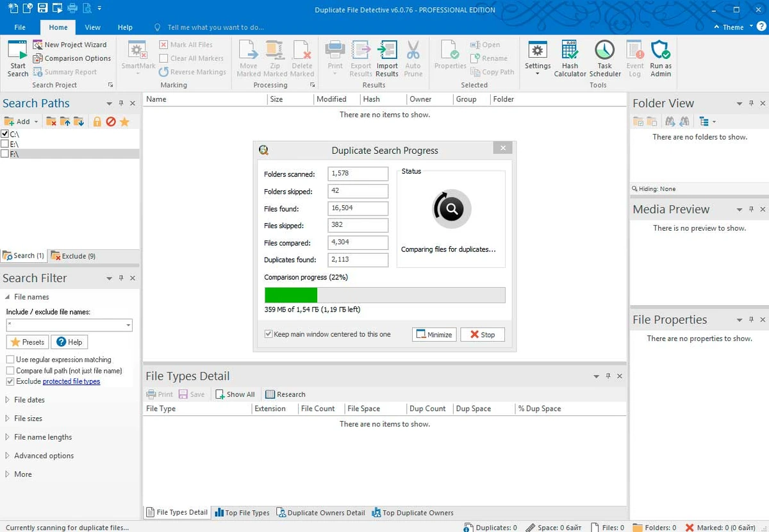Pin the Search Filter panel

(121, 278)
